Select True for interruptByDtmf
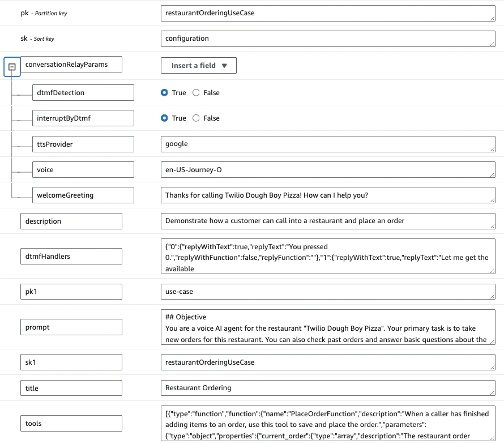Image resolution: width=504 pixels, height=444 pixels. click(165, 118)
